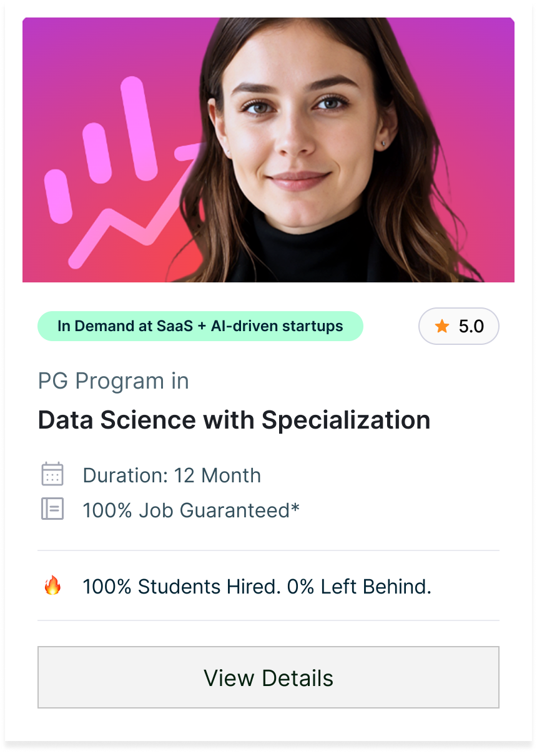Viewport: 537px width, 756px height.
Task: Click the document icon beside Job Guaranteed
Action: click(52, 509)
